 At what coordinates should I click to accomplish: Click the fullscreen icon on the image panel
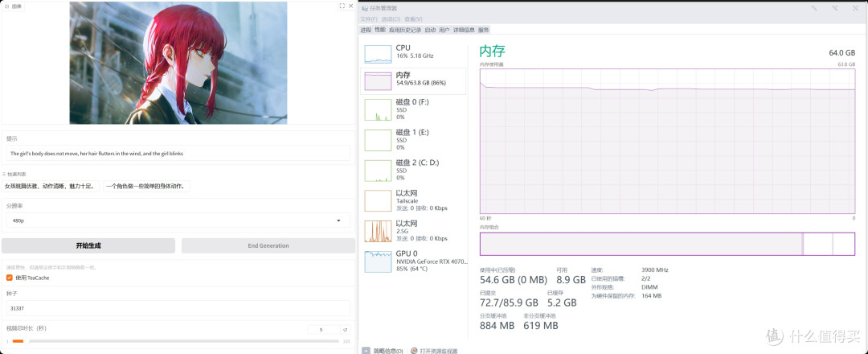click(x=342, y=6)
